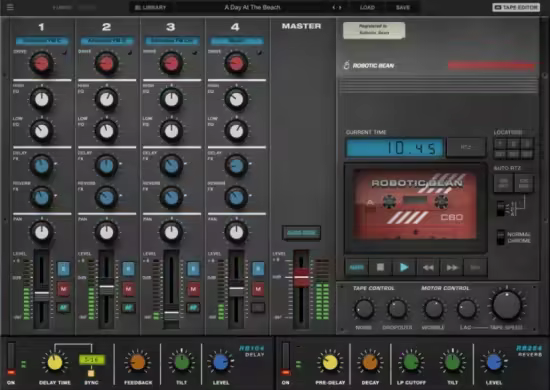
Task: Flip the Normal/Chrome tape type switch
Action: click(501, 237)
